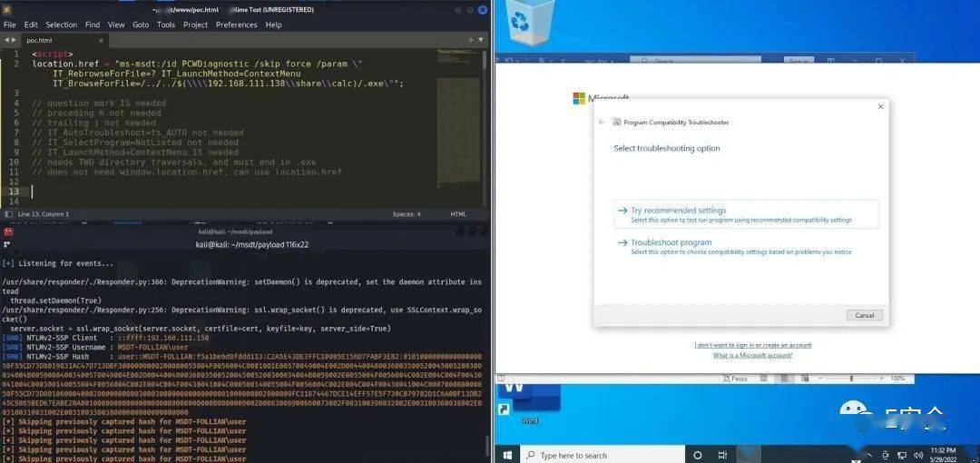Click the Word desktop shortcut icon
The height and width of the screenshot is (463, 980).
531,402
